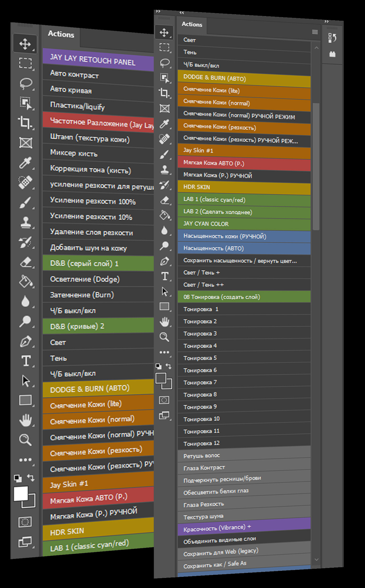
Task: Toggle Quick Mask mode in the left toolbar
Action: coord(25,522)
